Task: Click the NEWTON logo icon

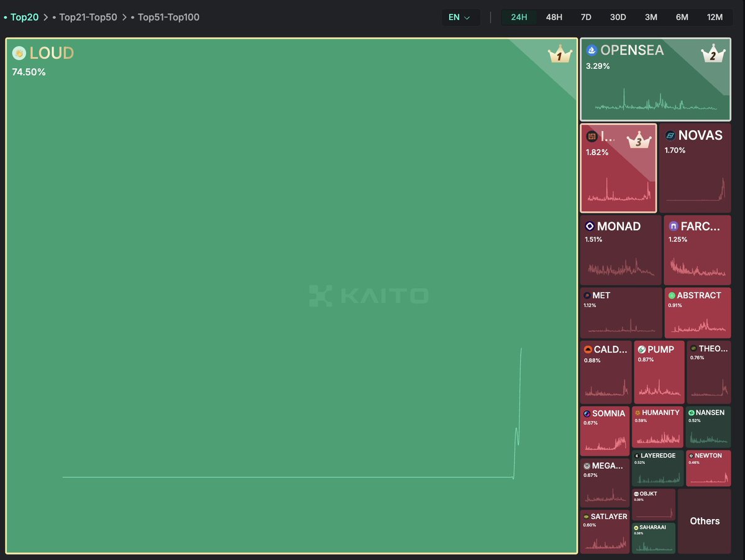Action: tap(691, 456)
